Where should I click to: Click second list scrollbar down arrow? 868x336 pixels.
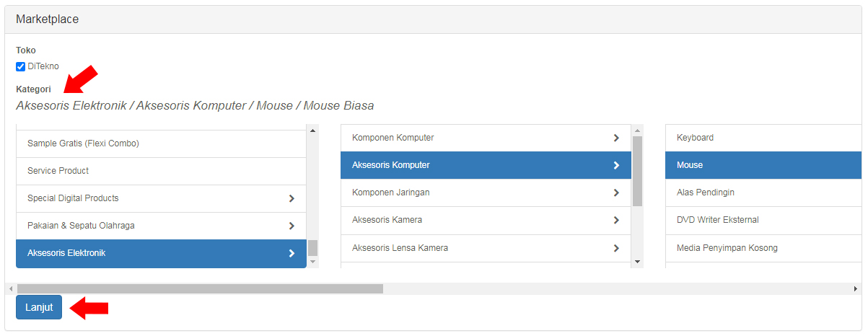637,262
